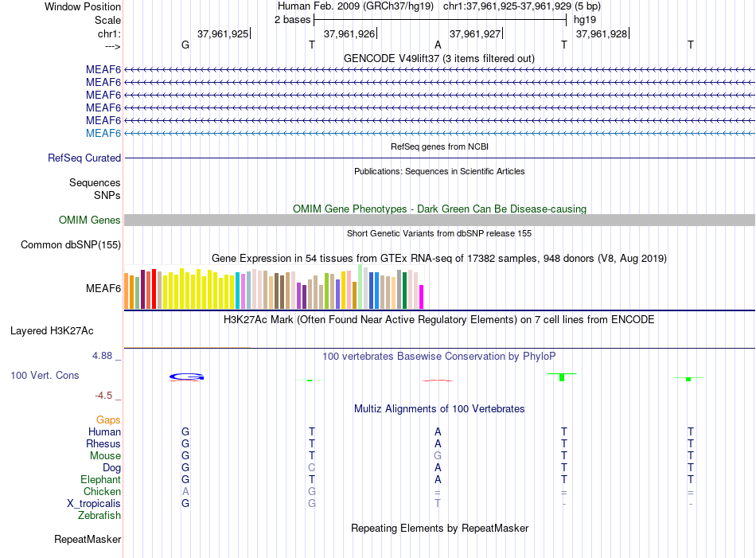756x558 pixels.
Task: Click the Mouse species row label
Action: 106,456
